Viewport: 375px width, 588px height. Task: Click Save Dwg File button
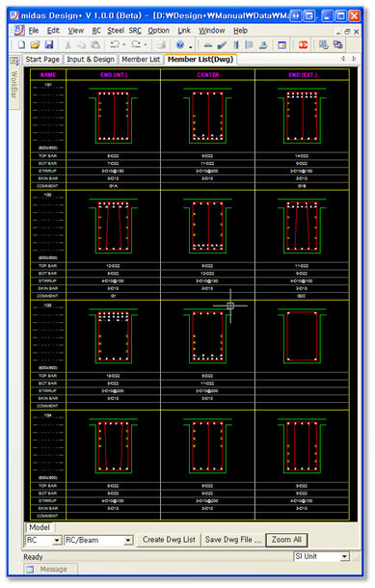click(x=233, y=540)
